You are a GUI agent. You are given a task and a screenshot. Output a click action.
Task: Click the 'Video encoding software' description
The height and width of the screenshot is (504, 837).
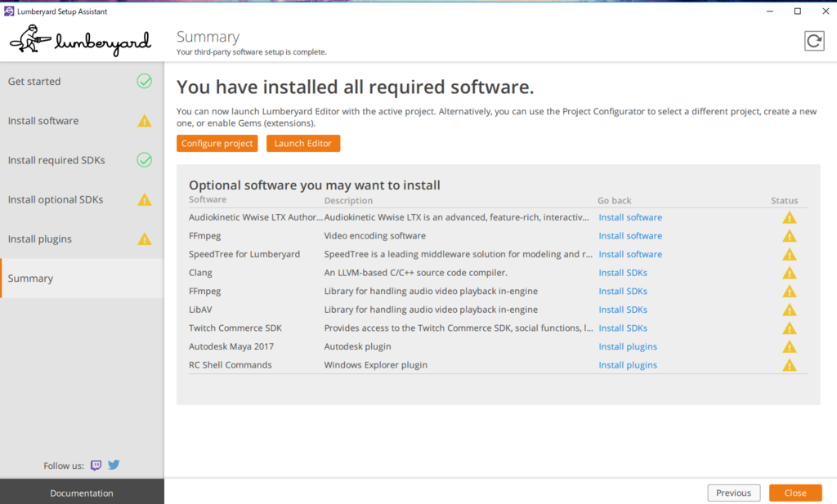click(x=374, y=236)
